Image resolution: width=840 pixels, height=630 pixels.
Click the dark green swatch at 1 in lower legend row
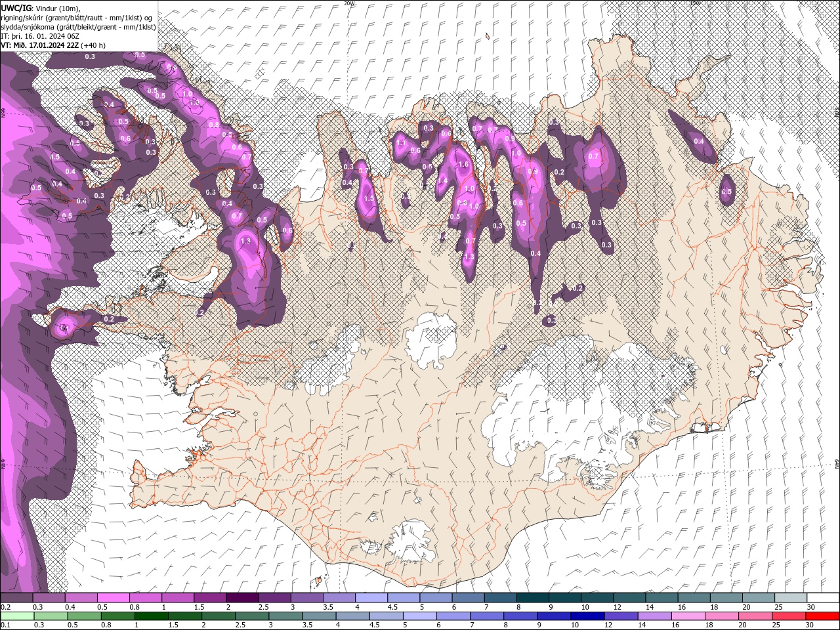[x=151, y=616]
